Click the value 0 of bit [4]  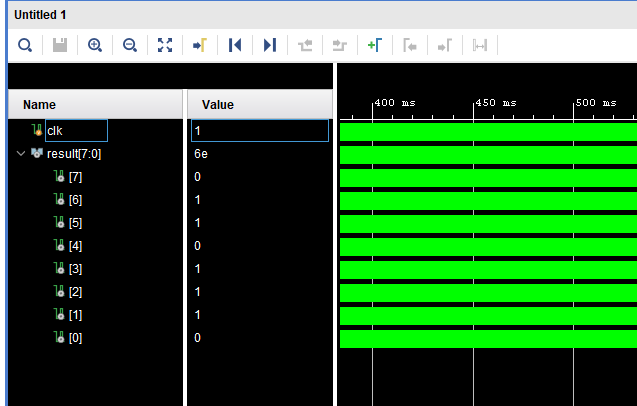point(197,246)
